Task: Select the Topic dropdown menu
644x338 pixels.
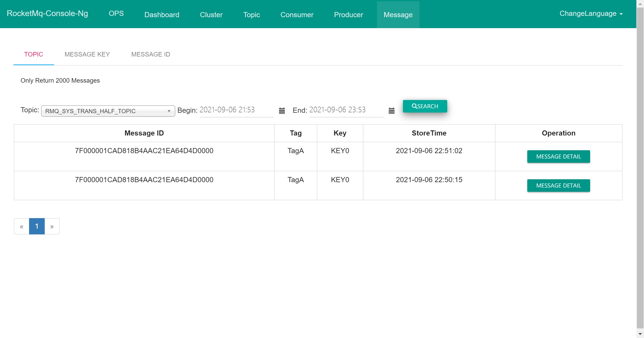Action: (x=108, y=111)
